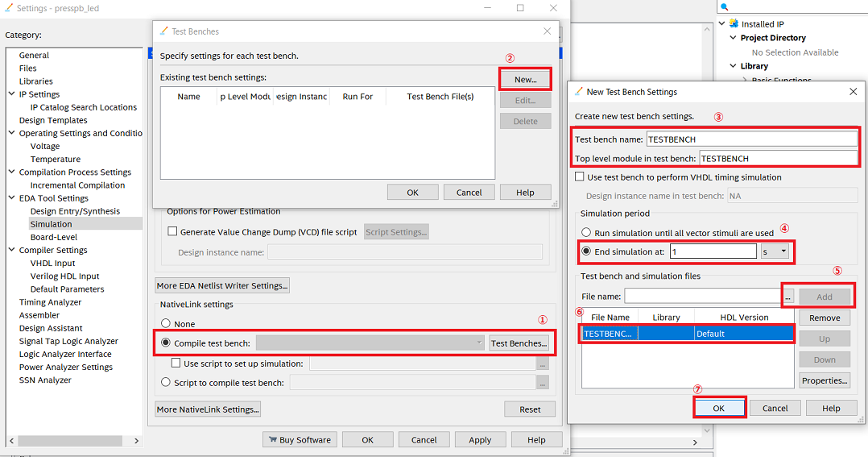Screen dimensions: 868x457
Task: Check Use test bench for VHDL timing simulation
Action: pos(581,177)
